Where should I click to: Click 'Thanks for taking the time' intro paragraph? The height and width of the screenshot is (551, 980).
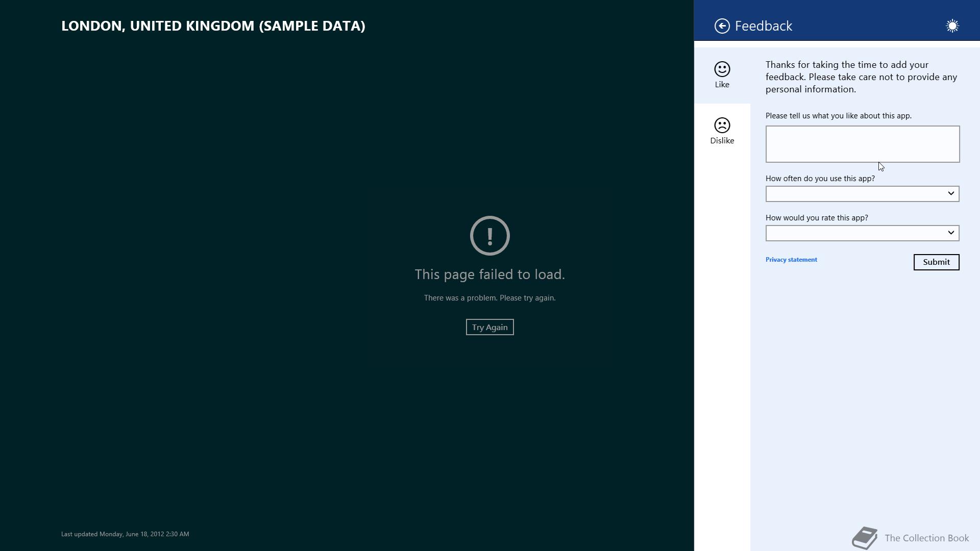[x=862, y=77]
